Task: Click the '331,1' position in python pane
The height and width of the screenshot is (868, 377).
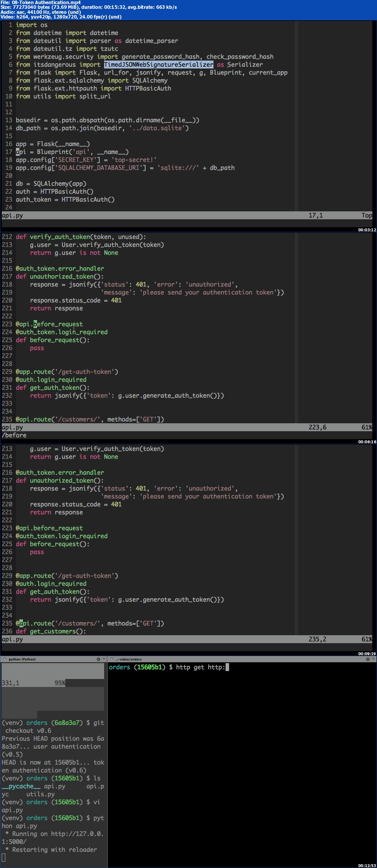Action: coord(11,683)
